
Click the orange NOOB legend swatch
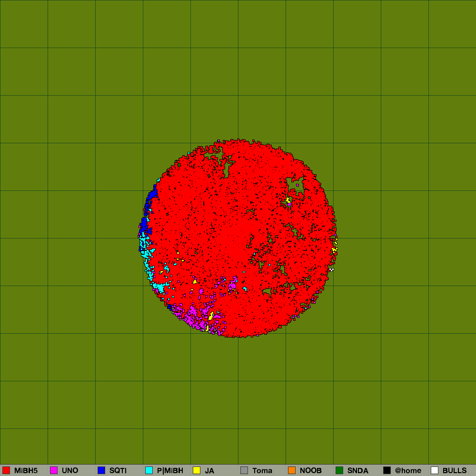(292, 470)
